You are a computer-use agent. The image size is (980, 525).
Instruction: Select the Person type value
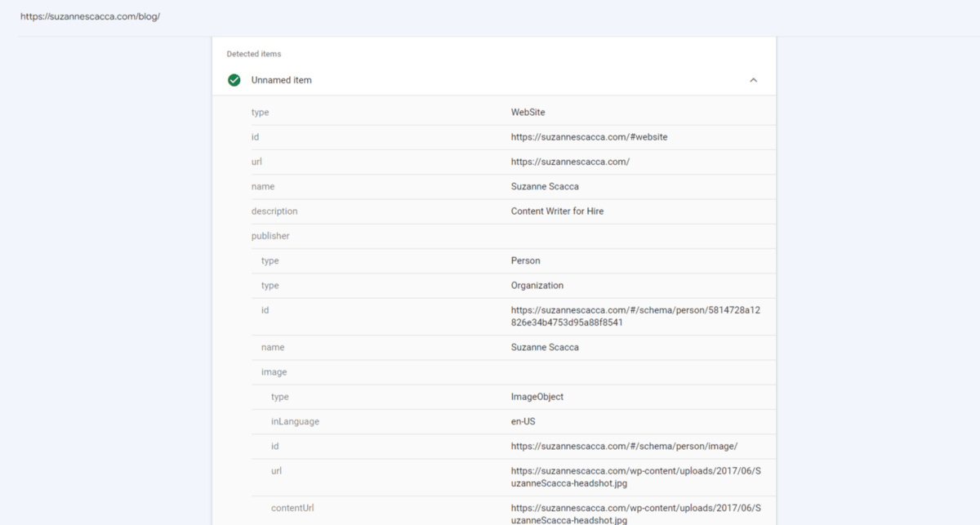click(526, 260)
